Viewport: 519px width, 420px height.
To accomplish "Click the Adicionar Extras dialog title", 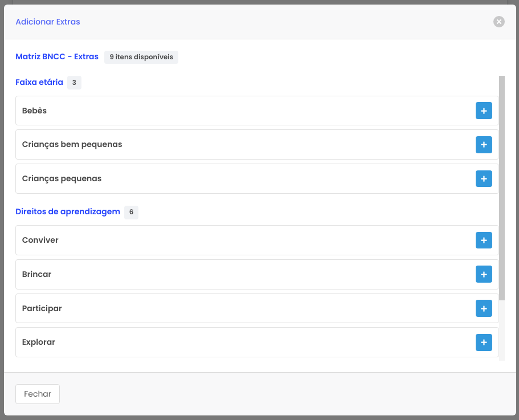I will pos(48,22).
